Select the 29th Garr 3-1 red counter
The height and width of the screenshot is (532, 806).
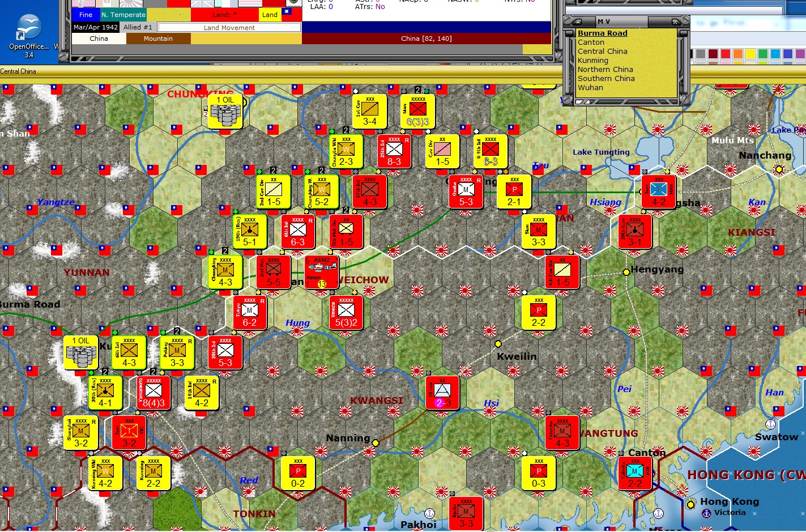[x=635, y=232]
